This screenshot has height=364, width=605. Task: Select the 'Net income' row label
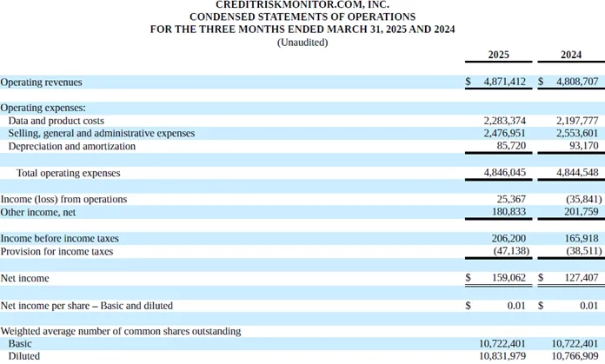[x=24, y=278]
